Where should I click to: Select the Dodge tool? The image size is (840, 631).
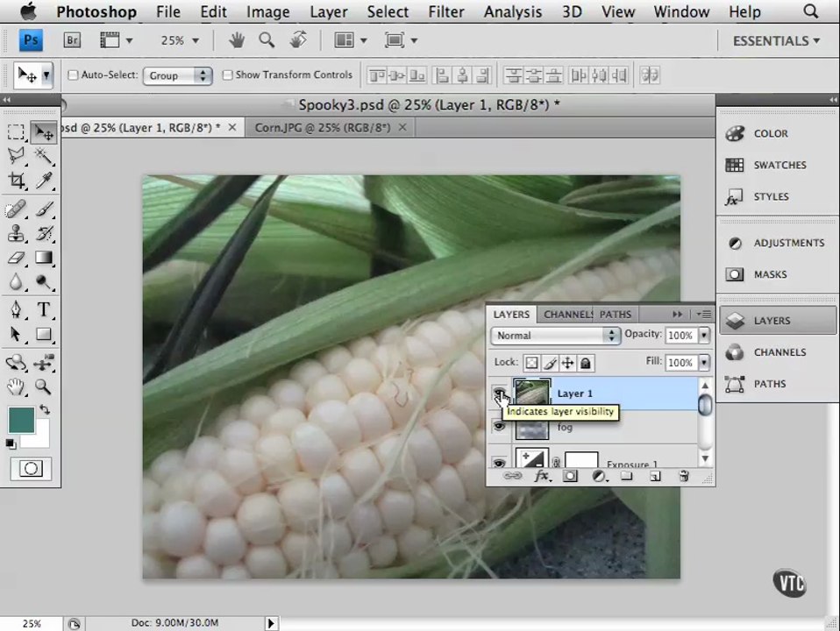point(44,281)
